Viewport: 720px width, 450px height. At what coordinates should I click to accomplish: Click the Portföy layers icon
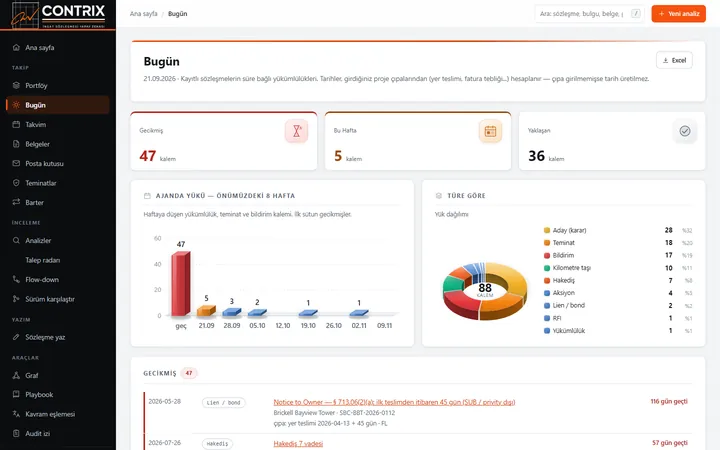16,85
